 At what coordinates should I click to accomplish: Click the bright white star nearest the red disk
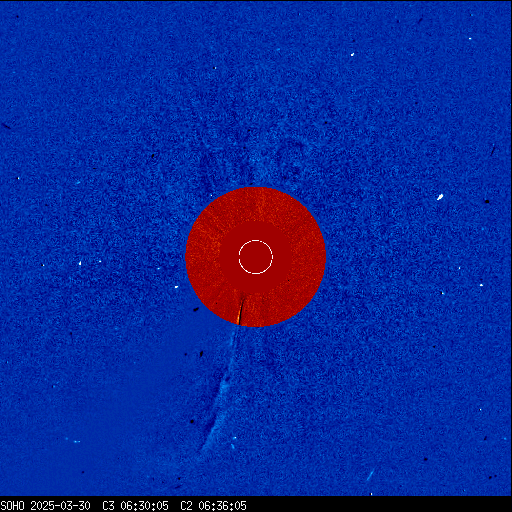(176, 287)
